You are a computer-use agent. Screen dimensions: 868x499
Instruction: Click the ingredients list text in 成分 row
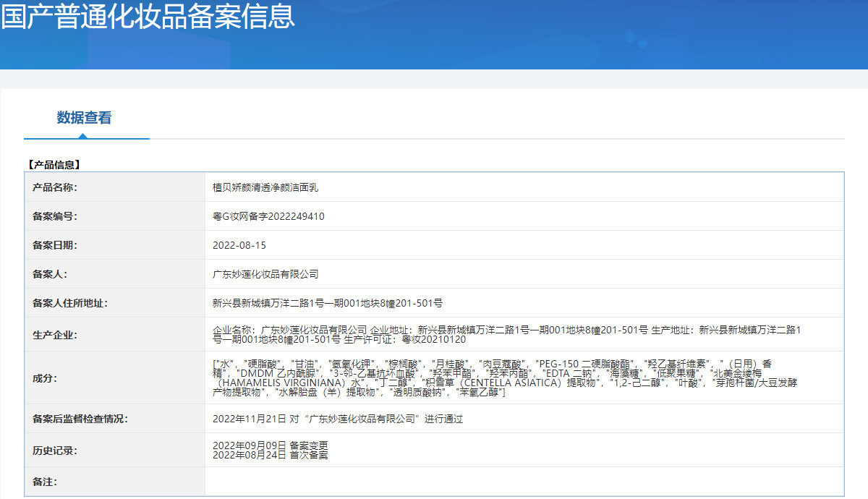[499, 378]
